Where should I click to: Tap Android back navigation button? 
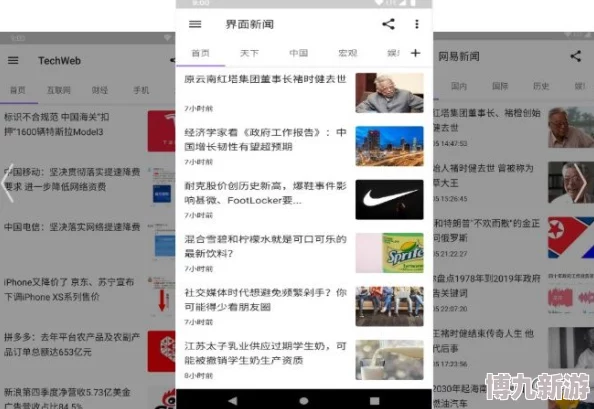click(233, 400)
